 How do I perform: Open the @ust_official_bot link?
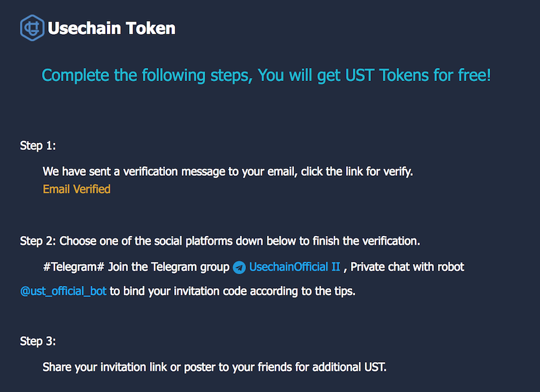click(x=63, y=291)
